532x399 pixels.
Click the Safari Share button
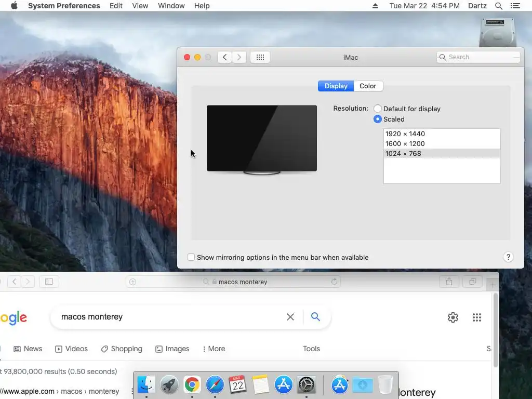[x=449, y=282]
